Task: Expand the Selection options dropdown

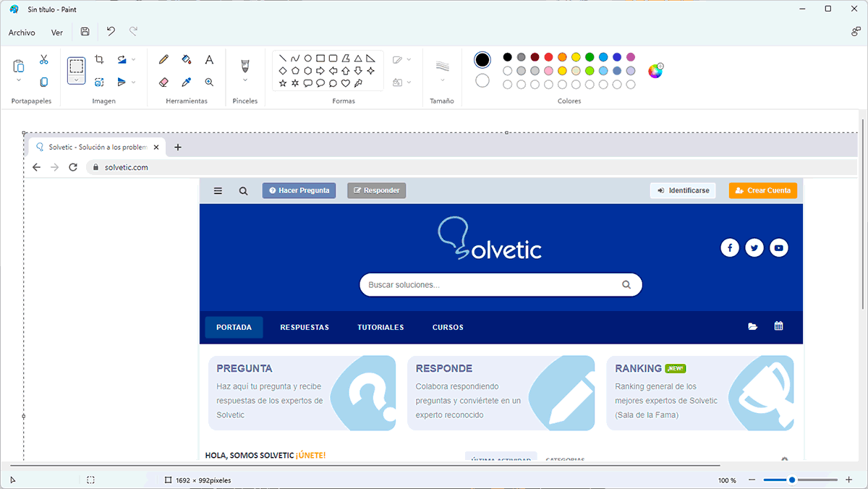Action: (x=77, y=80)
